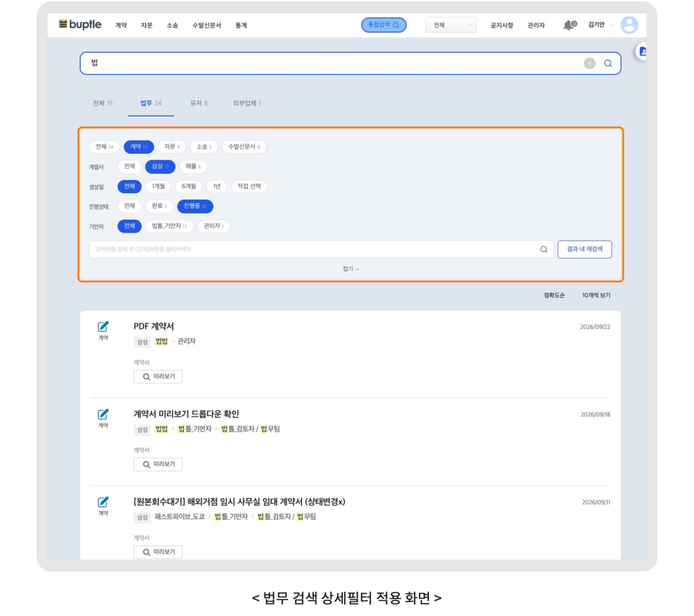
Task: Open the 전체 scope dropdown in header
Action: (x=450, y=25)
